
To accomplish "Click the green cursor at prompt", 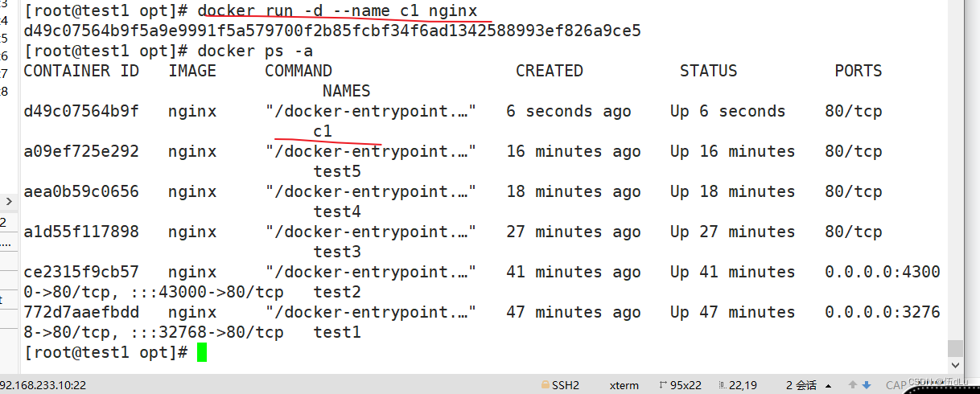I will [x=202, y=352].
